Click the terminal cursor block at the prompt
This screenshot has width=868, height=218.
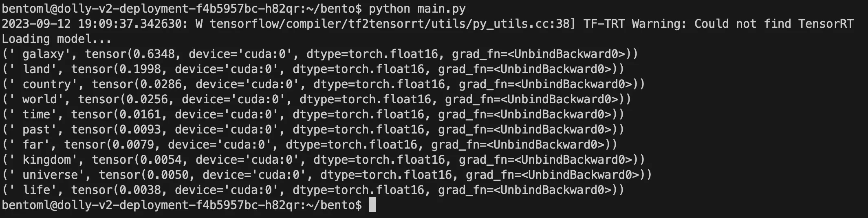(372, 205)
